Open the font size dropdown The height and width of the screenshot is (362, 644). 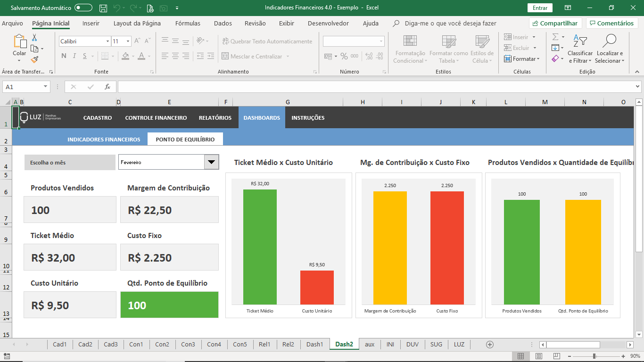click(128, 41)
